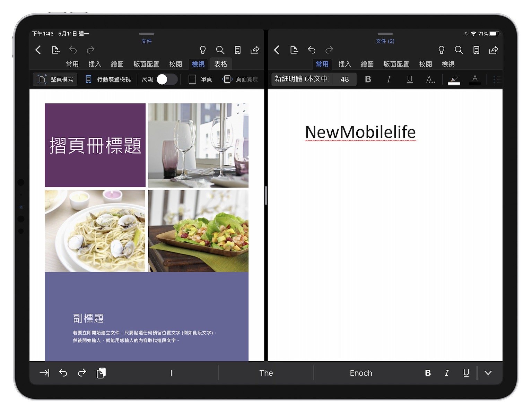Toggle the 尺規 ruler switch

167,79
